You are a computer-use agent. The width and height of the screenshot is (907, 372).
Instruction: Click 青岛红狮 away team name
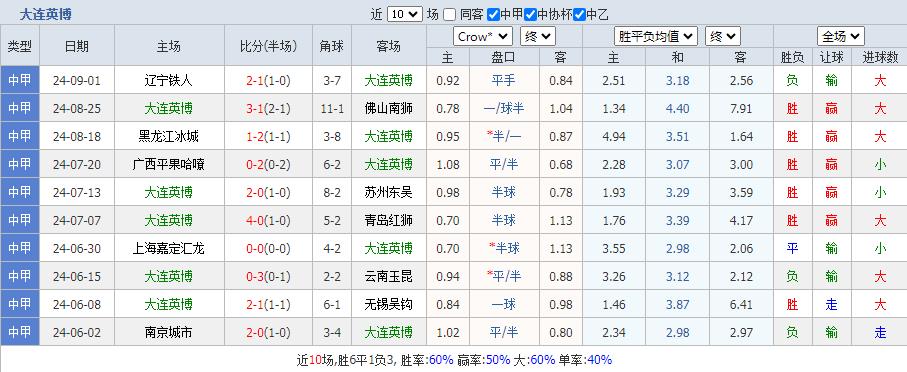tap(389, 220)
